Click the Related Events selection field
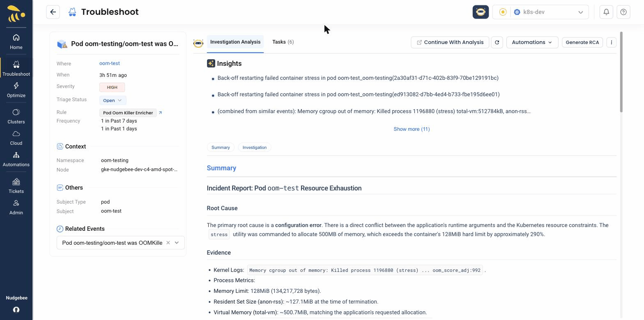This screenshot has width=644, height=320. pos(121,243)
